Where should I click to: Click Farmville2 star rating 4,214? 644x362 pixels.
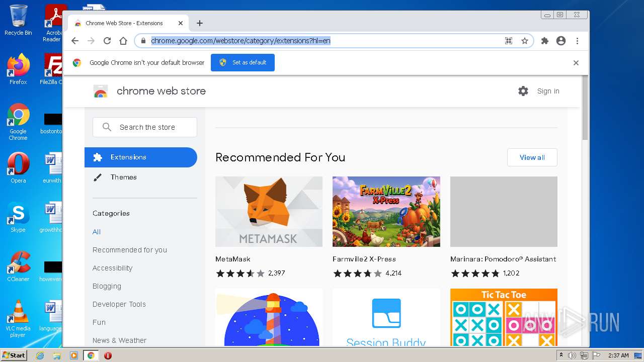tap(367, 274)
